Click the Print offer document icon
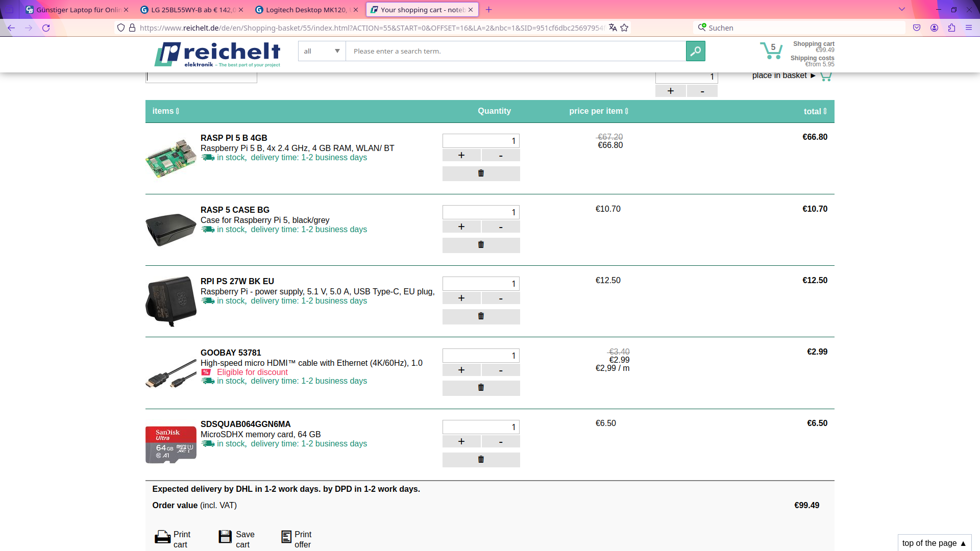This screenshot has width=980, height=551. [286, 537]
